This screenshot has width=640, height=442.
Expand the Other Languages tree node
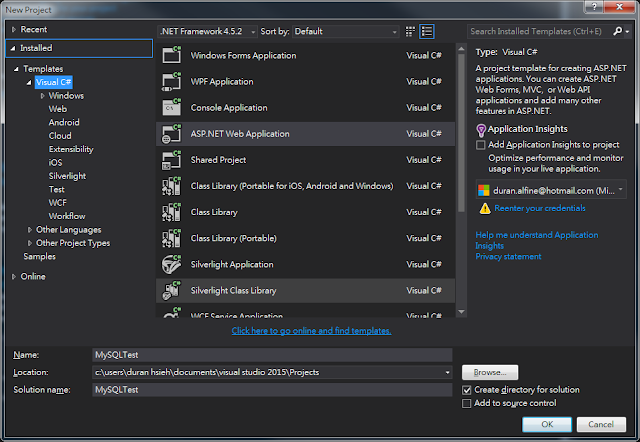[28, 230]
